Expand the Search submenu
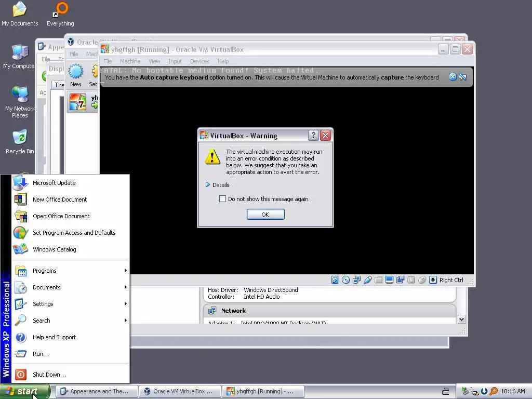This screenshot has height=399, width=532. 71,321
